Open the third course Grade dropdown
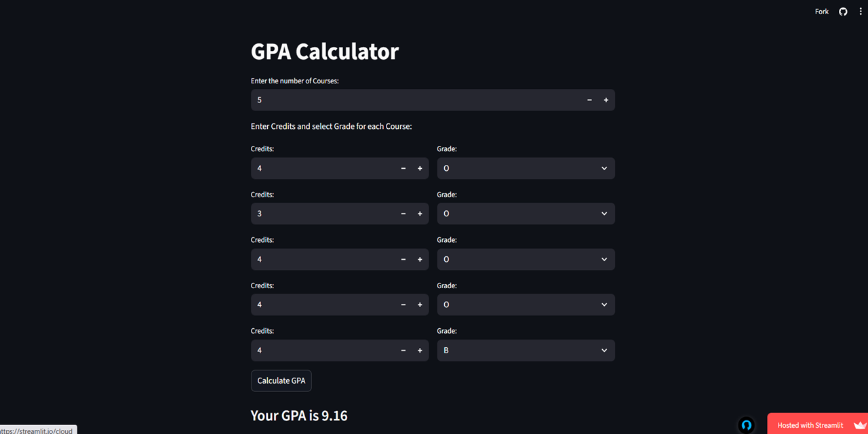 526,259
